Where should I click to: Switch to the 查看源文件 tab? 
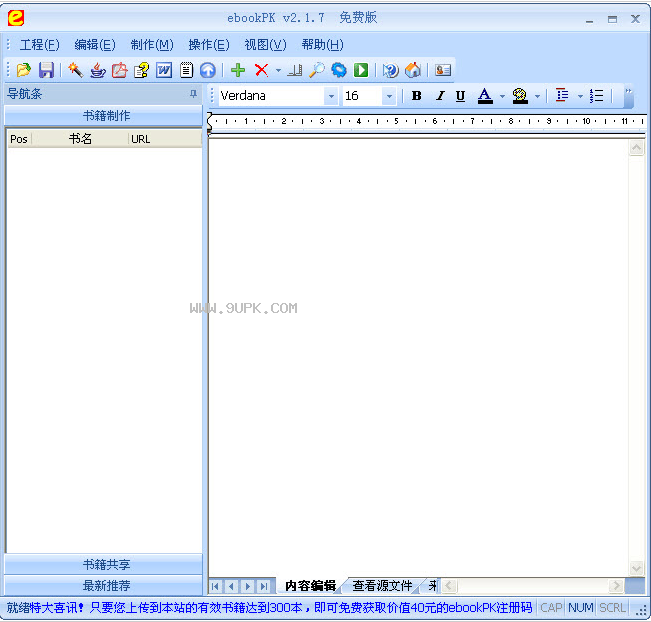[382, 586]
